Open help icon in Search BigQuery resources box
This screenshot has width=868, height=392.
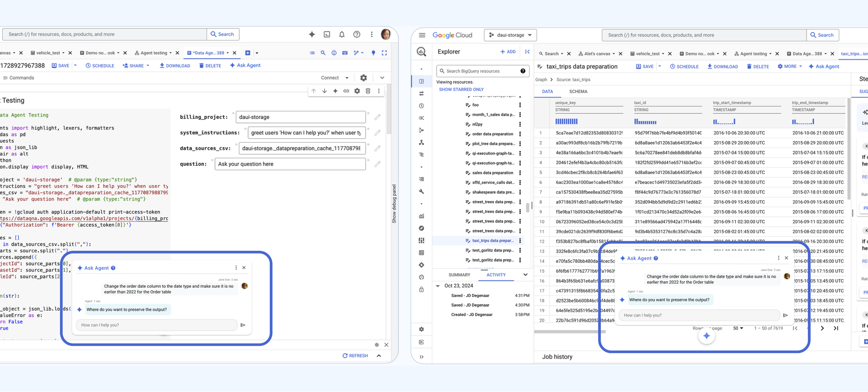click(x=523, y=71)
